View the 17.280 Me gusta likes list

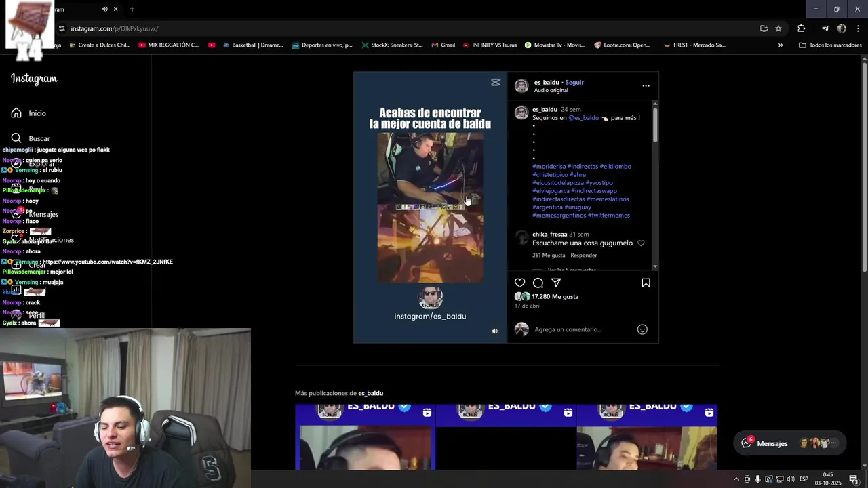tap(555, 296)
